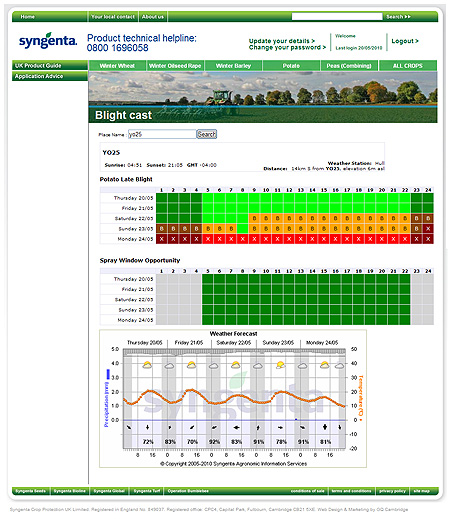Click the Spray Window Opportunity heading
This screenshot has width=450, height=519.
(x=140, y=260)
